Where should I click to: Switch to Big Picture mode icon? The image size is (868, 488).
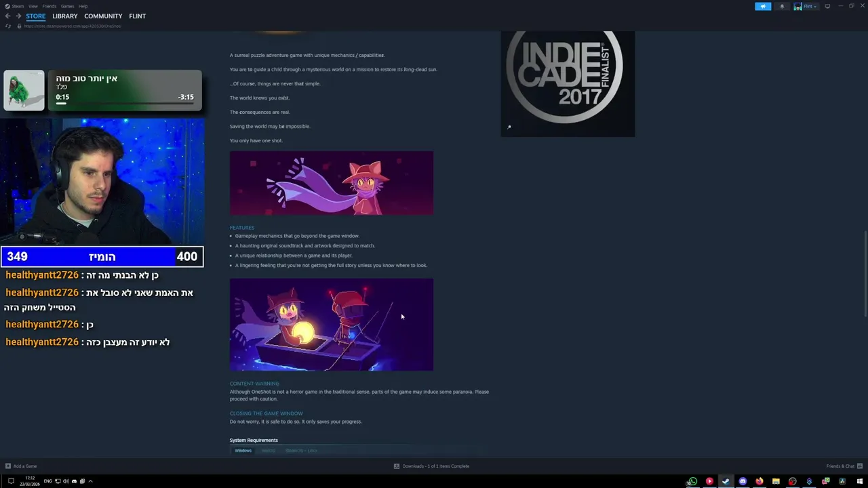[827, 6]
